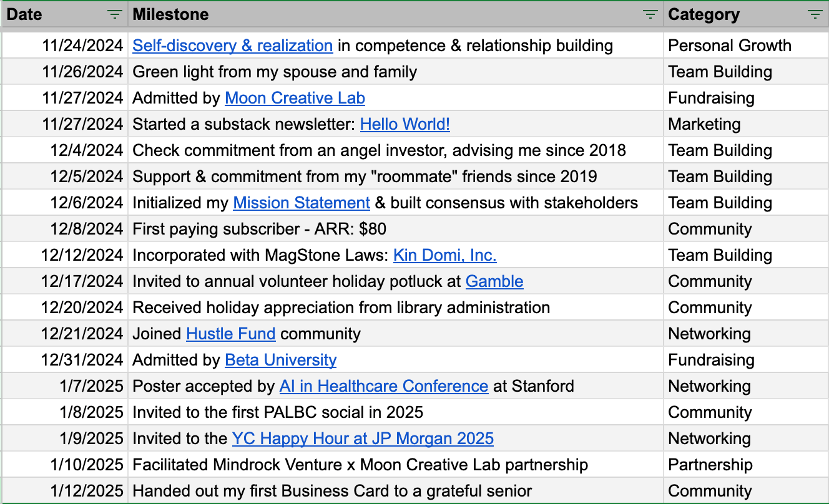Select the 12/8/2024 date cell
Image resolution: width=829 pixels, height=504 pixels.
(x=64, y=229)
